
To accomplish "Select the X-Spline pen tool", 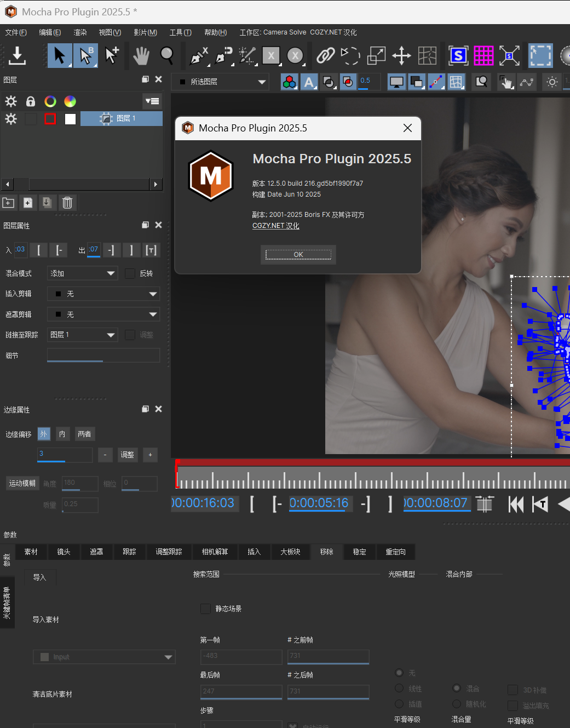I will (x=198, y=55).
